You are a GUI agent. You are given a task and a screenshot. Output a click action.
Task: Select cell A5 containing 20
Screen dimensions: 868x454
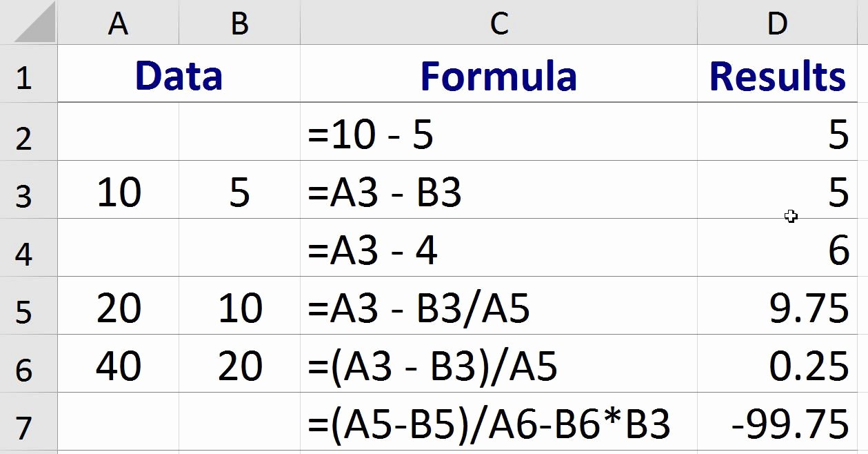119,306
